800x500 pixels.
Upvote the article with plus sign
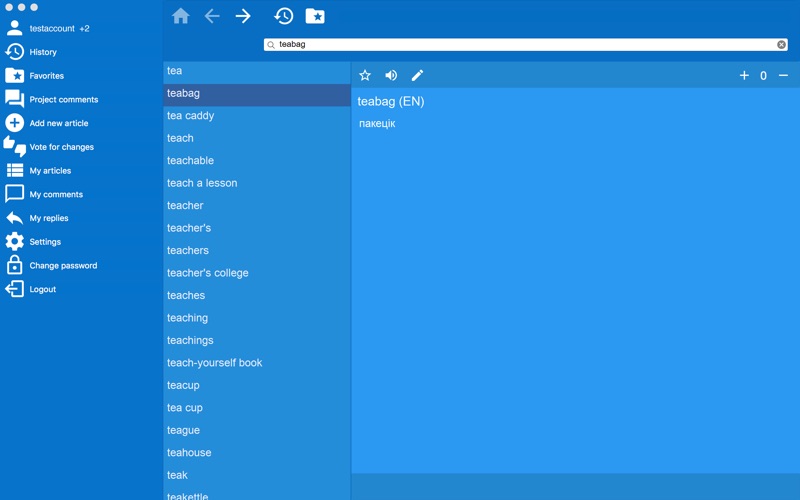point(744,76)
